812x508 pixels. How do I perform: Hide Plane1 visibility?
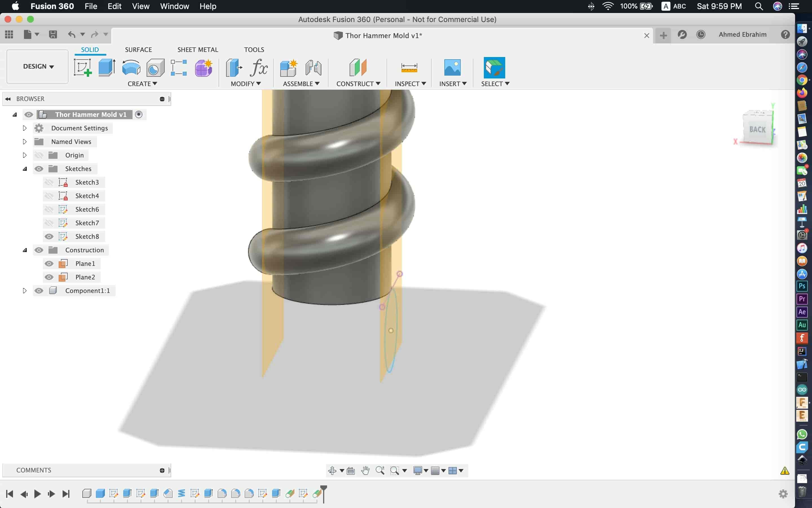(49, 264)
